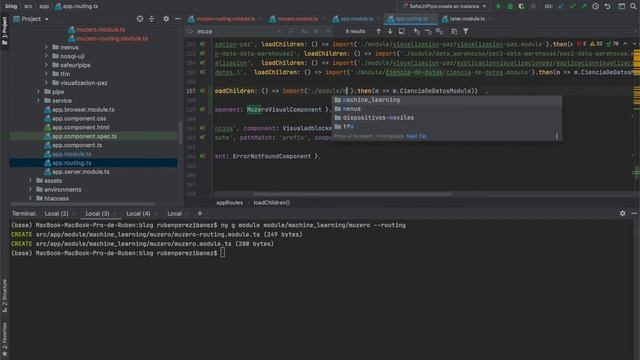Click the appRoutes breadcrumb below the editor
Viewport: 640px width, 360px height.
229,203
